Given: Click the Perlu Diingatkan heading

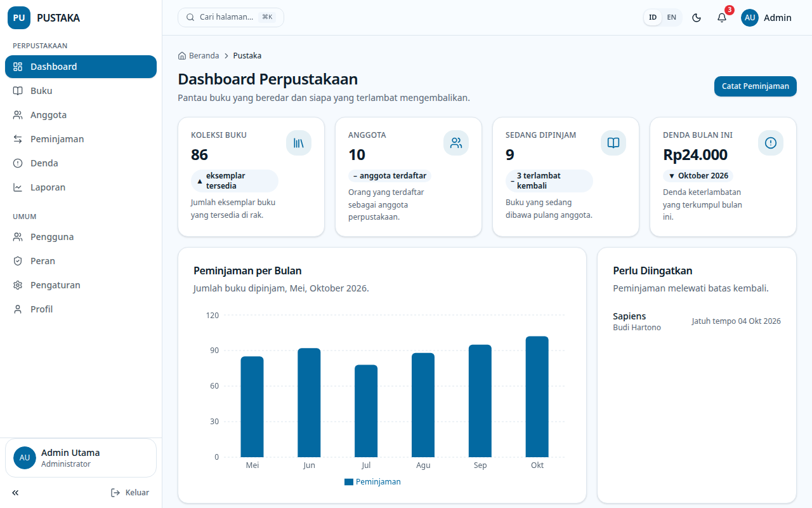Looking at the screenshot, I should point(653,271).
